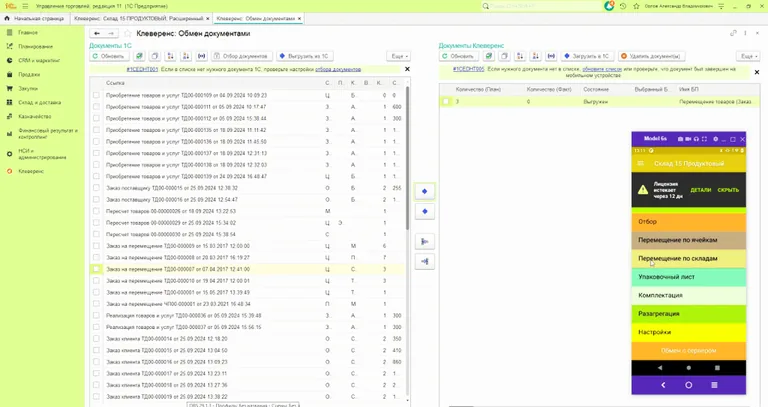768x407 pixels.
Task: Open the hamburger menu in the mobile app
Action: pyautogui.click(x=642, y=162)
